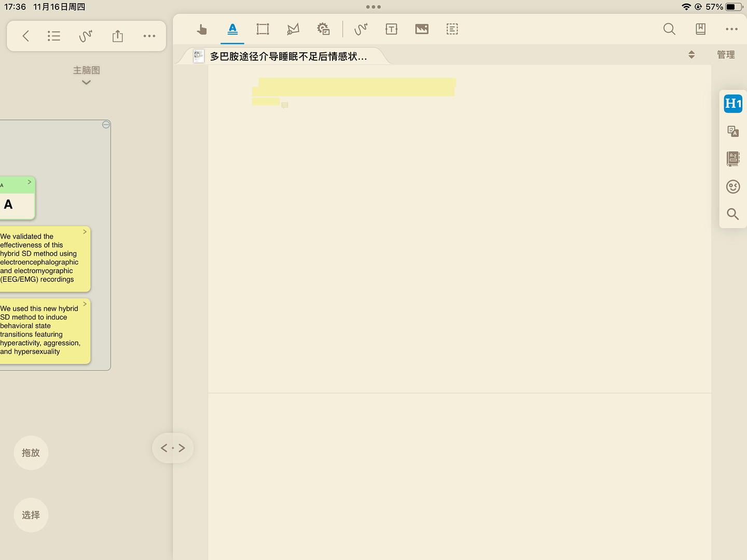Expand the 'We validated' card chevron

(85, 232)
